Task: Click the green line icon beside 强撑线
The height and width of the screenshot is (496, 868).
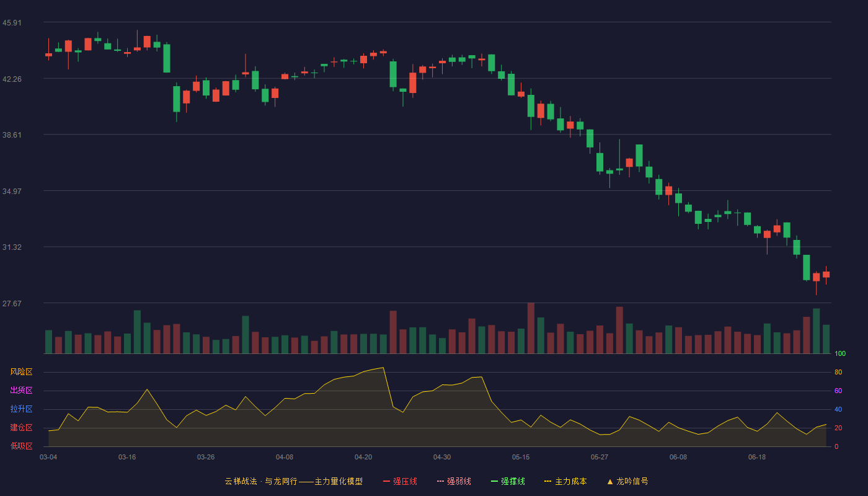Action: [x=494, y=481]
